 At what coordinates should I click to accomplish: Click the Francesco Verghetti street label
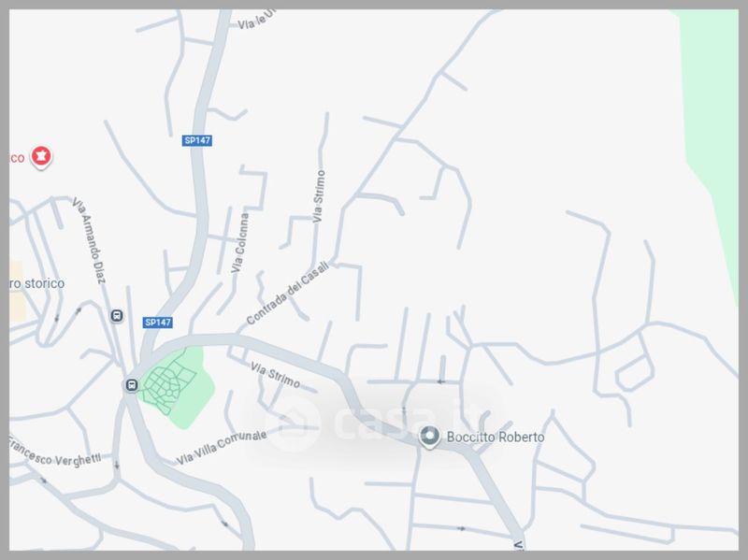pyautogui.click(x=54, y=453)
